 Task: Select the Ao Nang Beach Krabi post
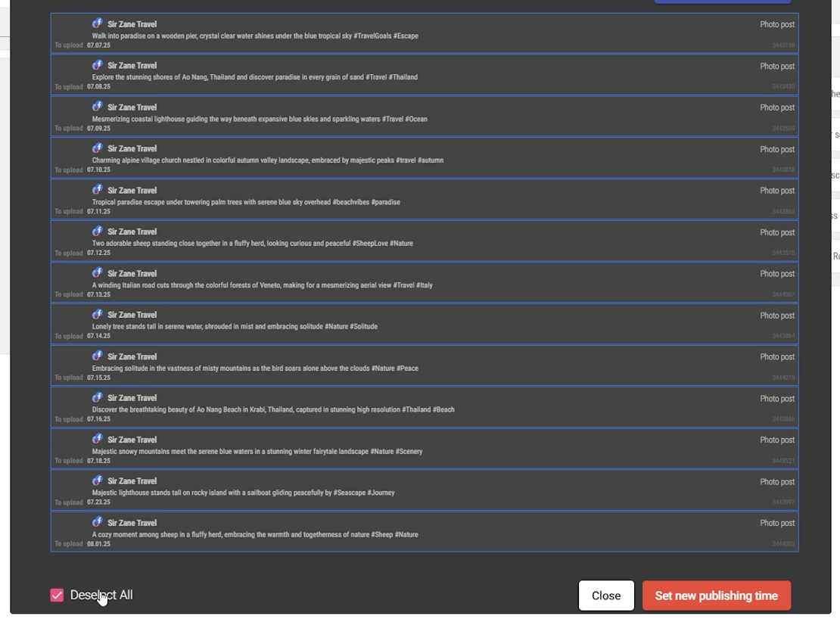click(x=424, y=407)
